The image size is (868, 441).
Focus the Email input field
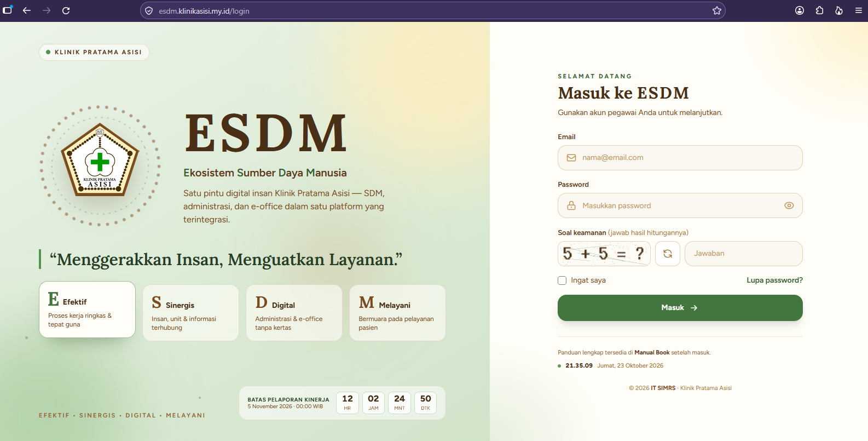(680, 158)
